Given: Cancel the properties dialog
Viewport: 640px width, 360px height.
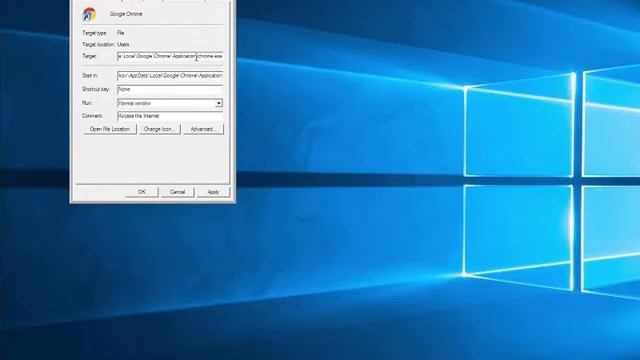Looking at the screenshot, I should click(x=178, y=192).
